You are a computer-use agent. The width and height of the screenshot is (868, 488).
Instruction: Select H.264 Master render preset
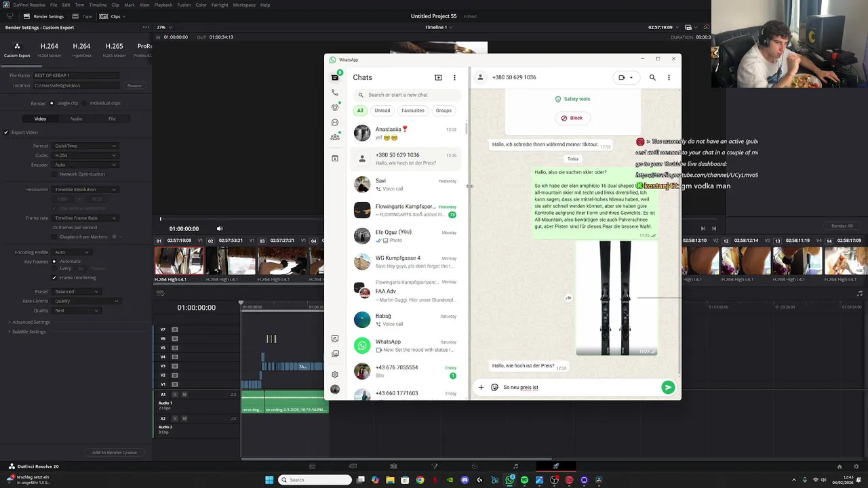[x=49, y=49]
